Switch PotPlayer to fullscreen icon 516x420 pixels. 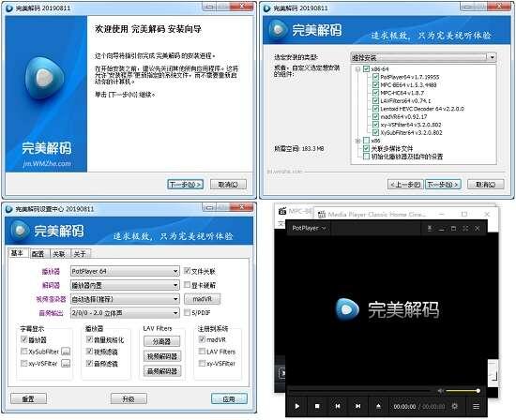465,228
